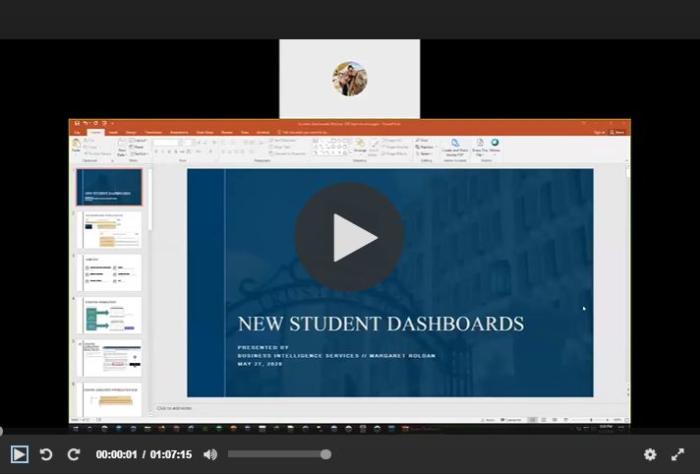The width and height of the screenshot is (700, 475).
Task: Click the Share This File icon
Action: click(480, 147)
